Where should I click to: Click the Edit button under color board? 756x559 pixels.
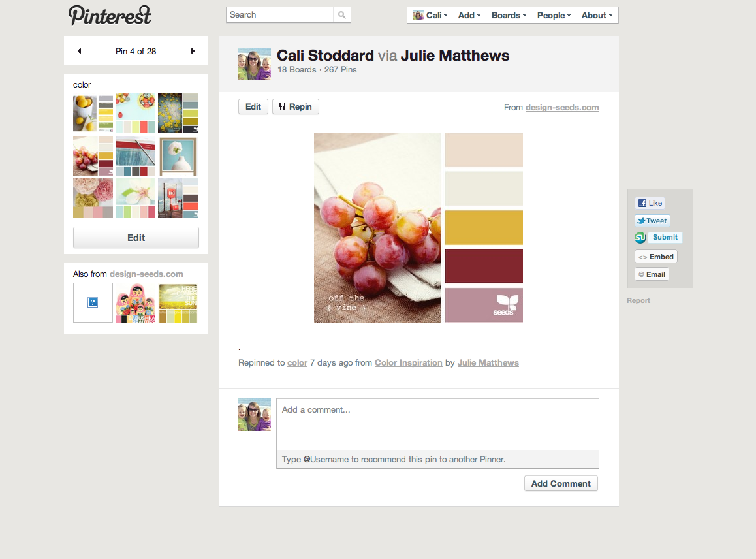[136, 237]
